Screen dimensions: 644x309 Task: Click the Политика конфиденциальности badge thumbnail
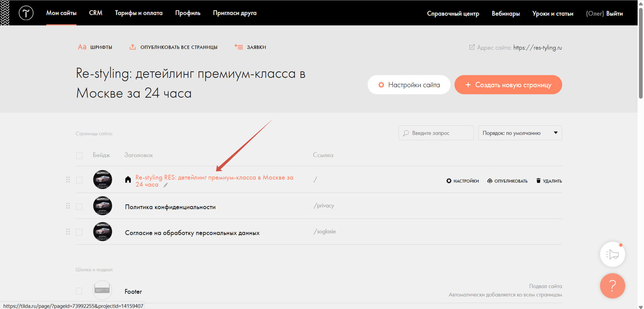[x=102, y=206]
